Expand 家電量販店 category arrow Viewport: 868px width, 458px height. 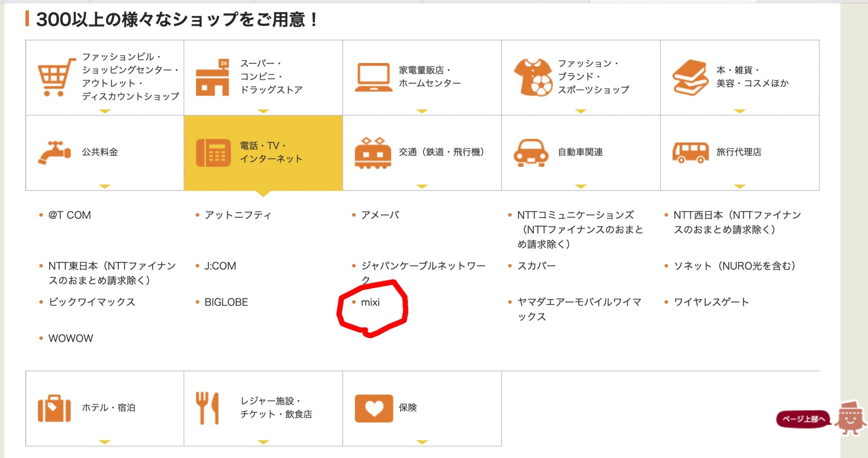[422, 111]
